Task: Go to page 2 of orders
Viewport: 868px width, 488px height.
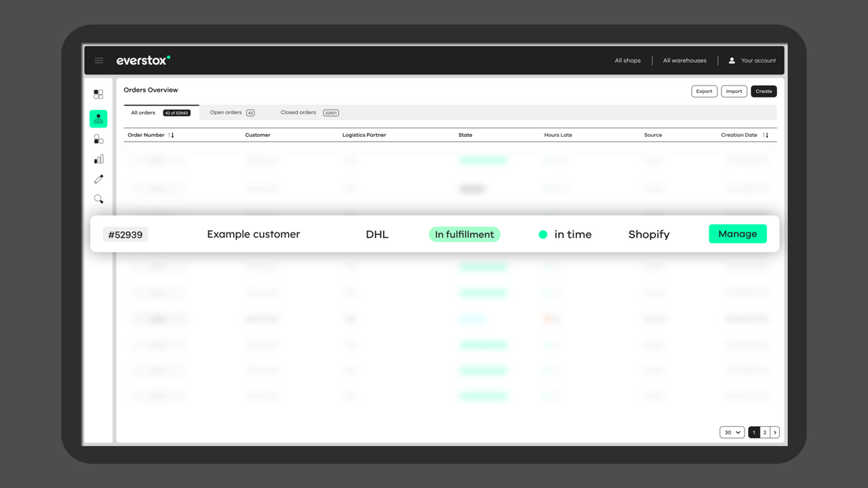Action: coord(764,432)
